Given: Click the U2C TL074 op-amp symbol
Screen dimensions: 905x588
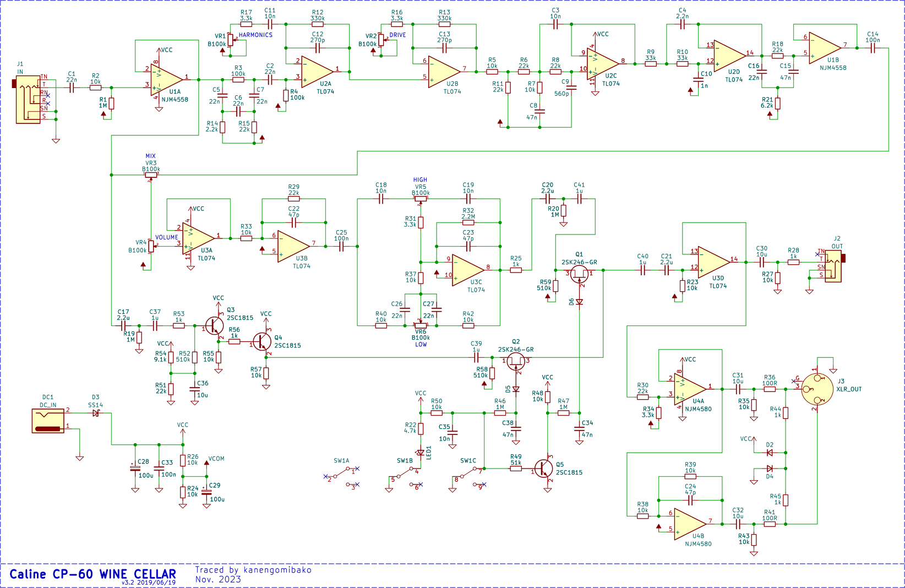Looking at the screenshot, I should click(603, 64).
